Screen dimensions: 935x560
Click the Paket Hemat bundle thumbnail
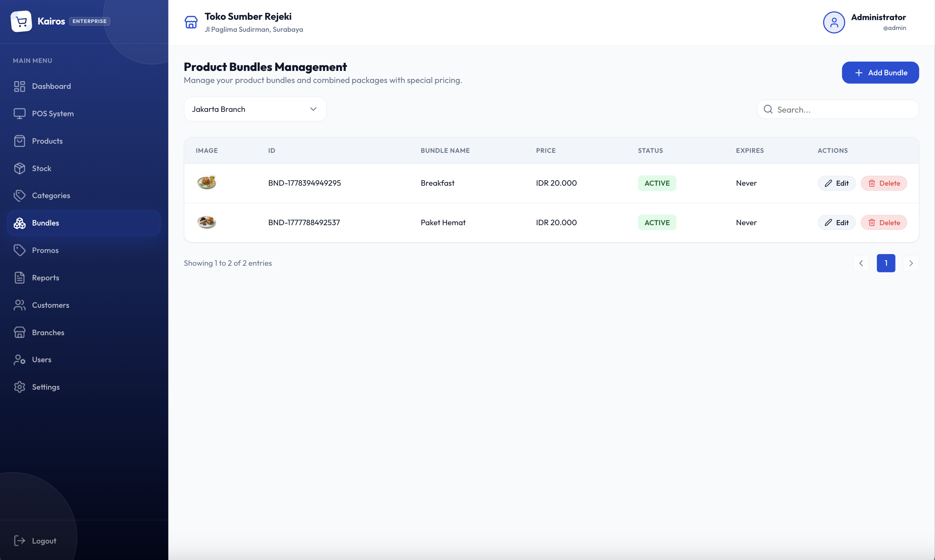(207, 222)
